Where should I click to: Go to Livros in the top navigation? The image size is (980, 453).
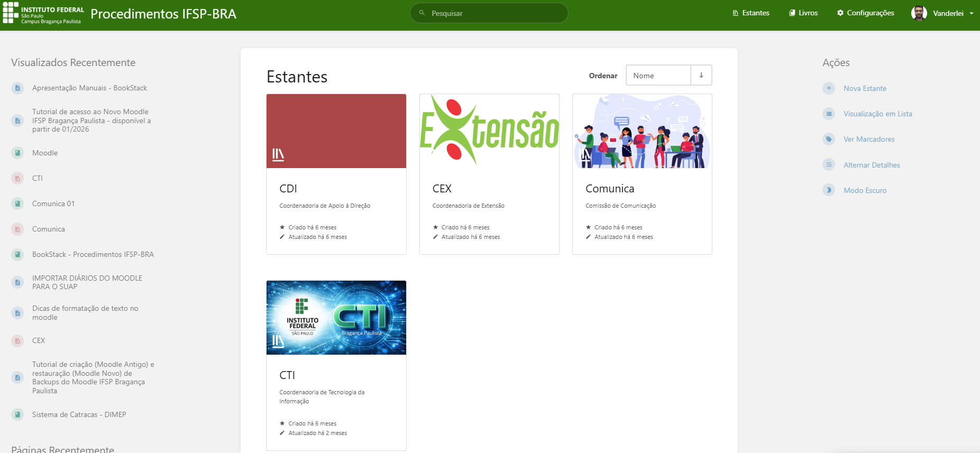coord(803,13)
